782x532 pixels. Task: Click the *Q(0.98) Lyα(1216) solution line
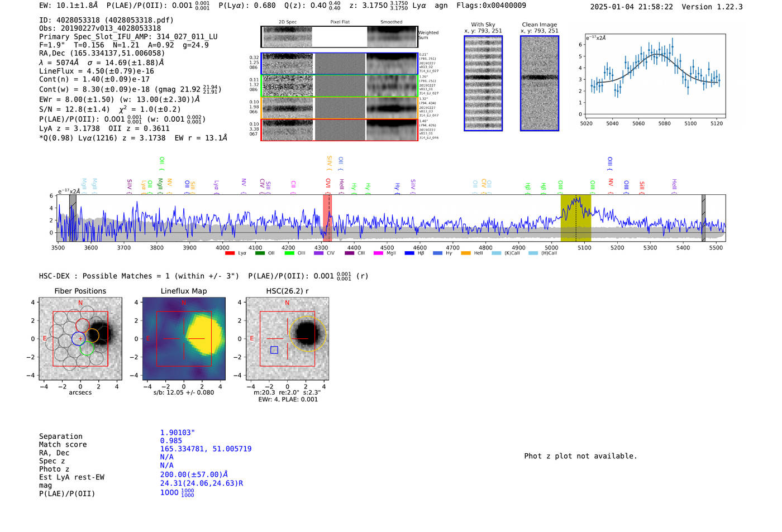[x=133, y=138]
